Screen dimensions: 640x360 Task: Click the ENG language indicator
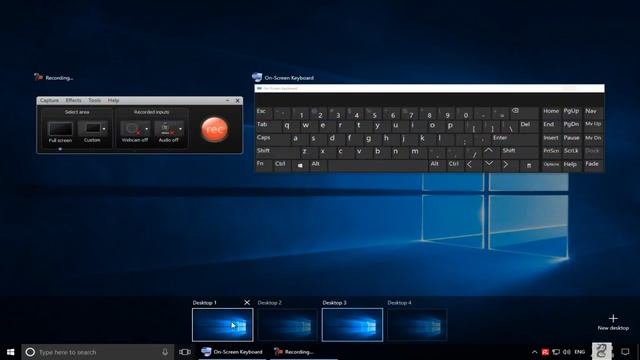pyautogui.click(x=580, y=352)
